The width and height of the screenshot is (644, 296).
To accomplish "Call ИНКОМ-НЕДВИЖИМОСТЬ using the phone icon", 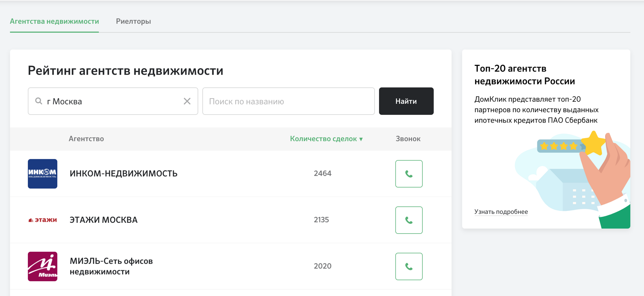I will (409, 174).
